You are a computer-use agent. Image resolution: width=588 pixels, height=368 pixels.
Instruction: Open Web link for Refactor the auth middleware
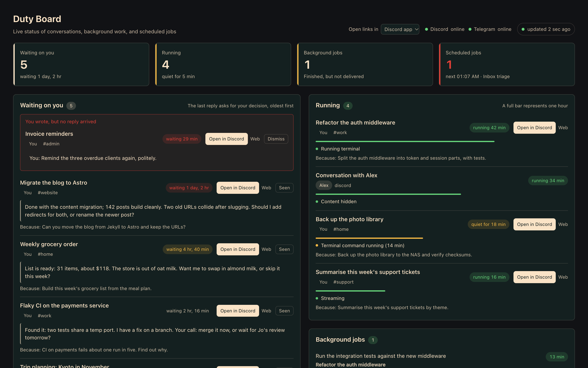point(563,128)
